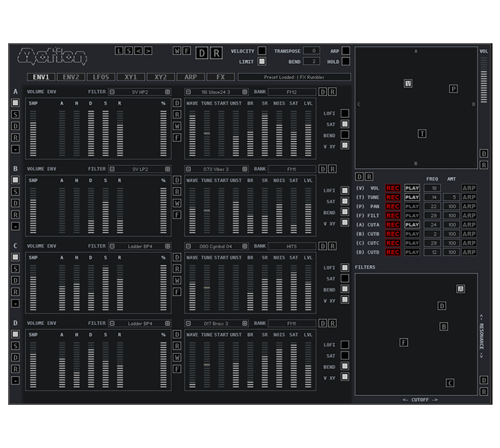Enable the ARP checkbox at top

point(345,51)
